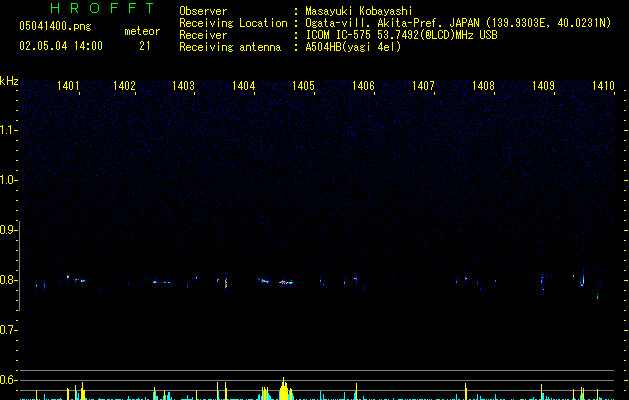
Task: Click the 0.6 kHz frequency label
Action: 8,380
